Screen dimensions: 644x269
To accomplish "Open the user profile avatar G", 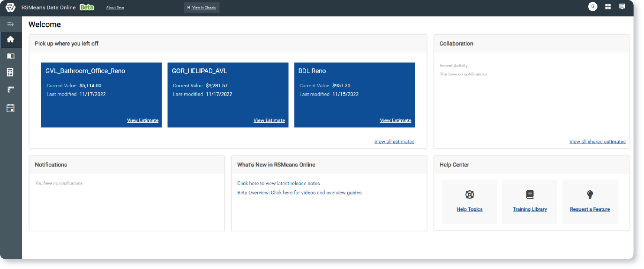I will (x=593, y=7).
